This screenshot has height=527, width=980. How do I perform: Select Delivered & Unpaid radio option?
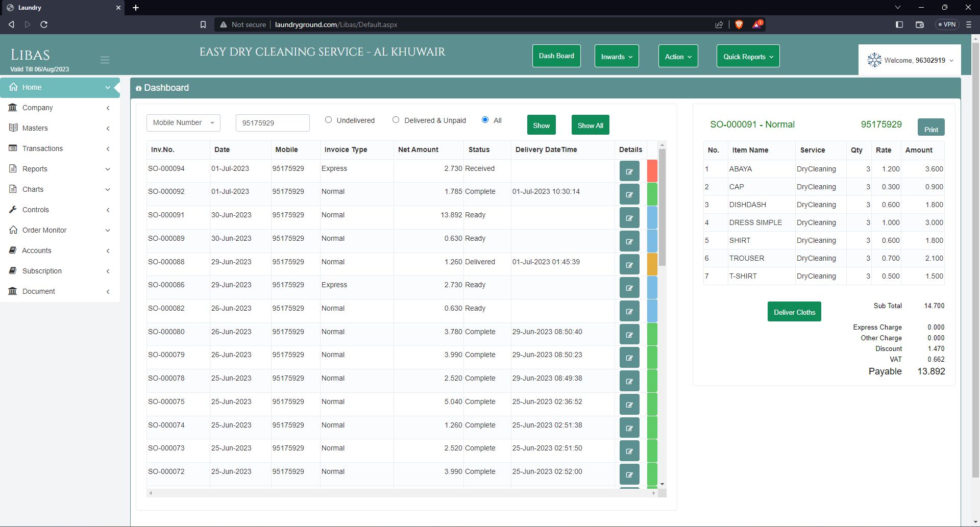click(396, 120)
